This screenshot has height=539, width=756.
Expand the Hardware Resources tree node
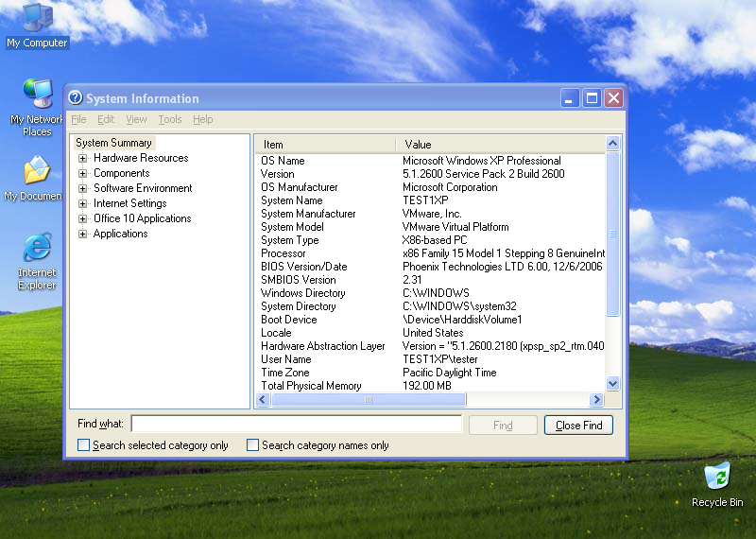[x=82, y=158]
